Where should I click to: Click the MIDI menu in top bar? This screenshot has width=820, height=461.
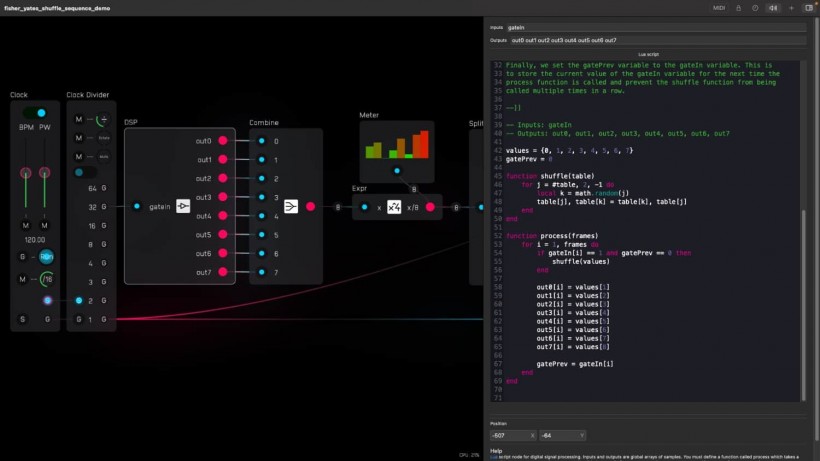tap(718, 8)
